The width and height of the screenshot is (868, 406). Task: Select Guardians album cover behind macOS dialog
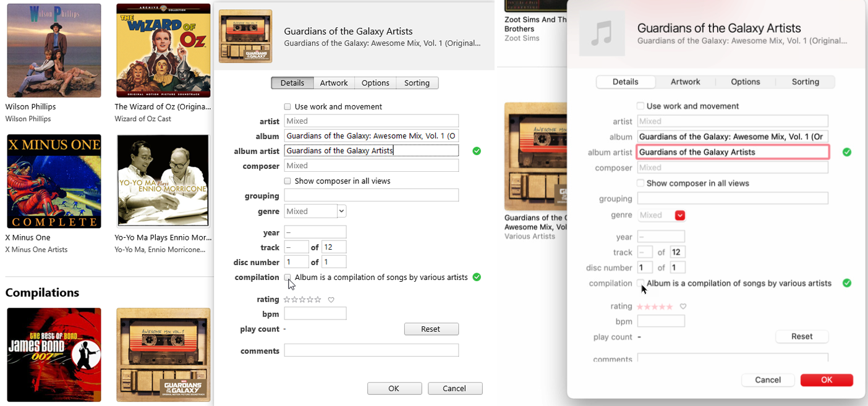[535, 156]
